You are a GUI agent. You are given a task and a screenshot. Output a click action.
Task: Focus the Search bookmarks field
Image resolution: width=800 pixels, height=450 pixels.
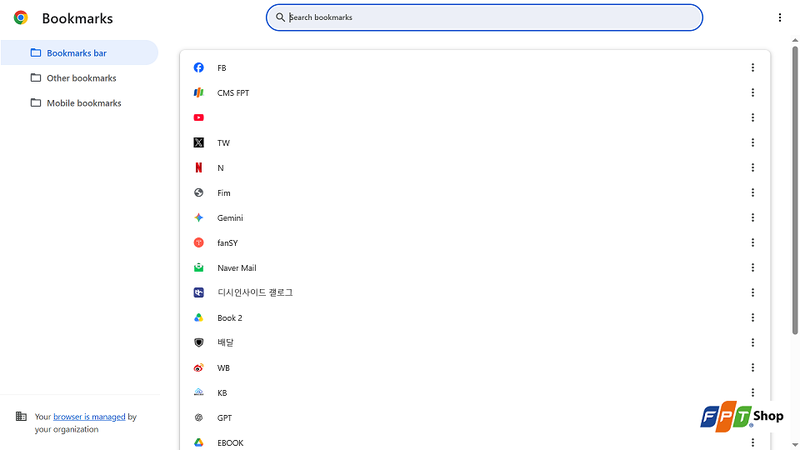tap(484, 17)
